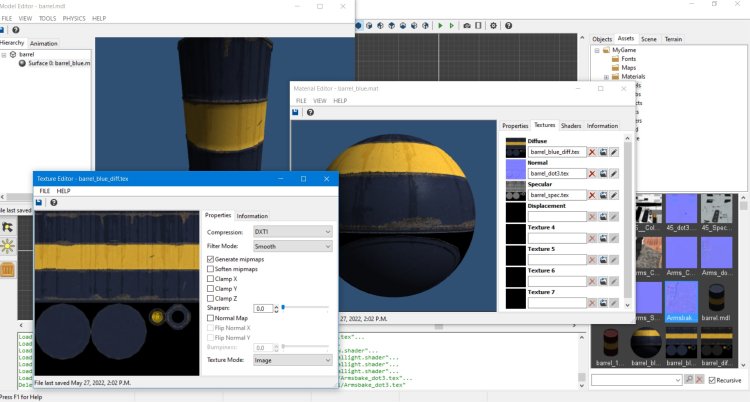
Task: Remove the Diffuse texture with red X
Action: point(592,152)
